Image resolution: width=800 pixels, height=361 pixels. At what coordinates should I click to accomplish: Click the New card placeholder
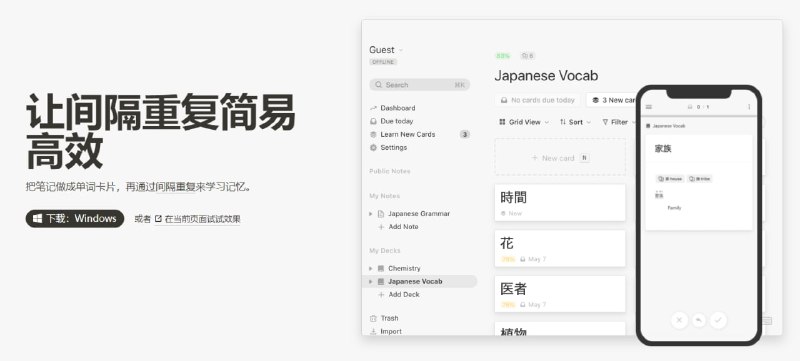[x=560, y=158]
